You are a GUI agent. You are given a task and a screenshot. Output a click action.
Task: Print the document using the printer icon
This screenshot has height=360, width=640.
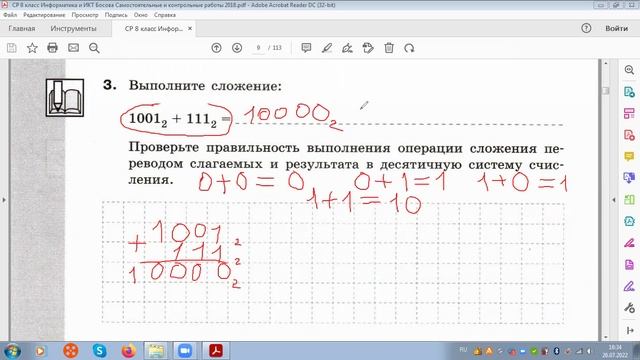tap(52, 48)
